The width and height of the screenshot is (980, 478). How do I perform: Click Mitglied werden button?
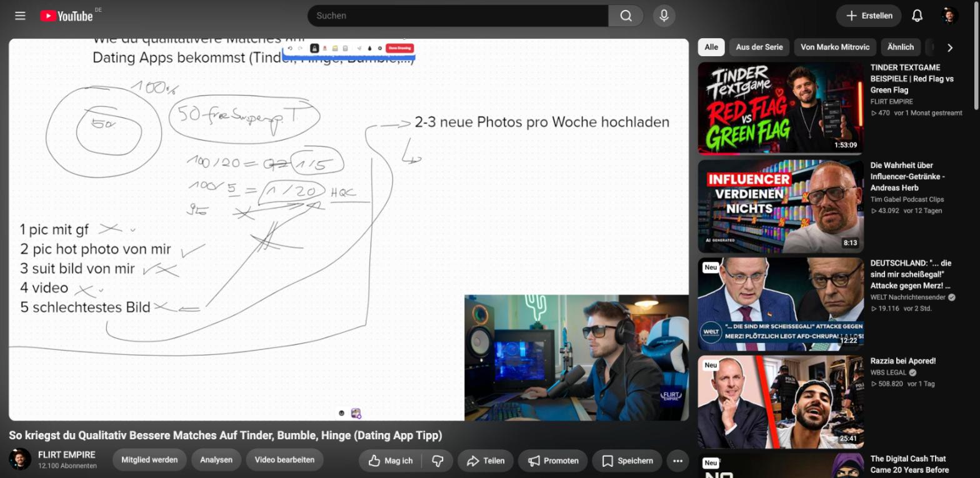pos(149,459)
